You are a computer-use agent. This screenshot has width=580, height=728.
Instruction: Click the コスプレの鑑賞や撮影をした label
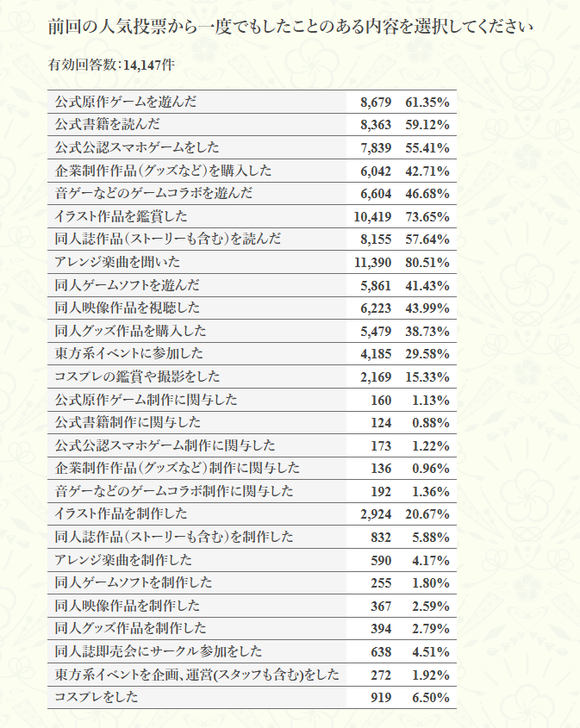click(x=137, y=376)
